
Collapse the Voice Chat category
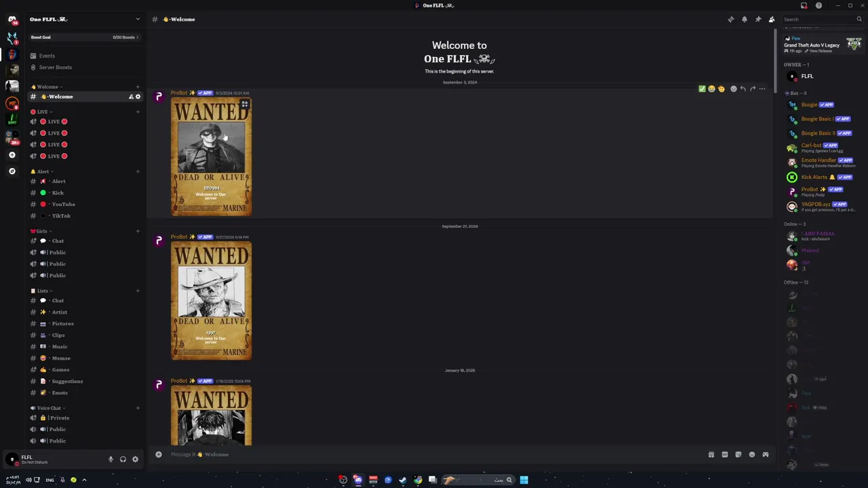(x=47, y=408)
